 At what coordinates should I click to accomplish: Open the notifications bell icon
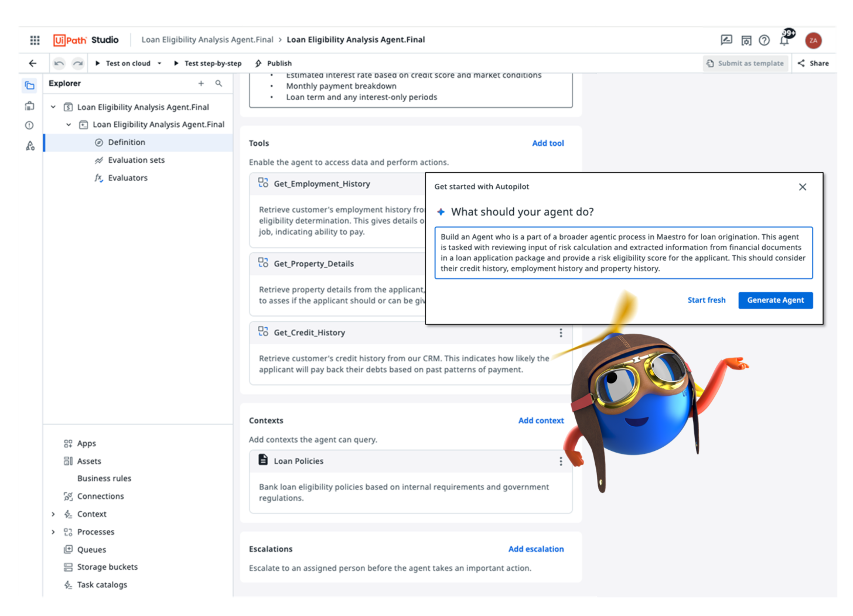point(784,40)
